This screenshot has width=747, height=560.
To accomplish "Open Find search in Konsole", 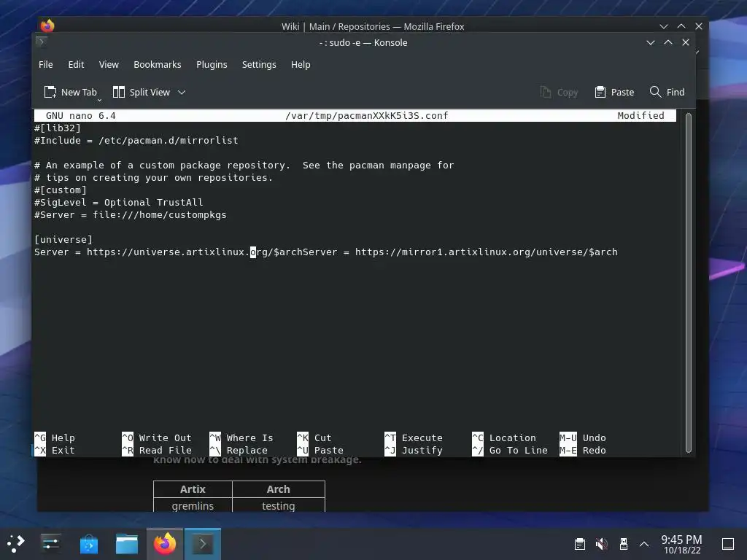I will coord(667,92).
